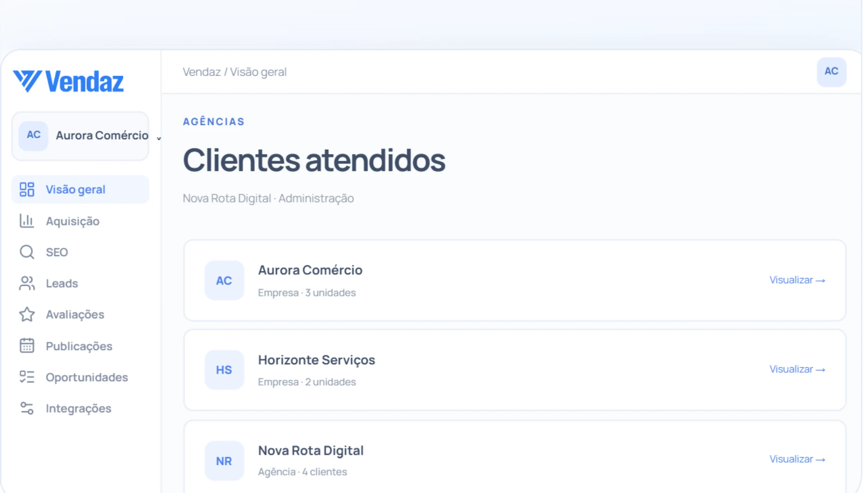
Task: Click the AGÊNCIAS section label
Action: [x=214, y=121]
